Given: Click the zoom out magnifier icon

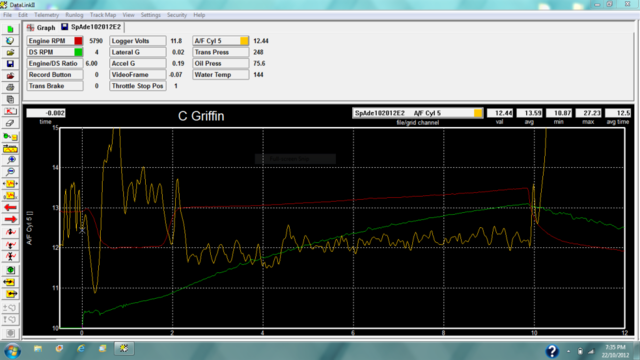Looking at the screenshot, I should 11,172.
